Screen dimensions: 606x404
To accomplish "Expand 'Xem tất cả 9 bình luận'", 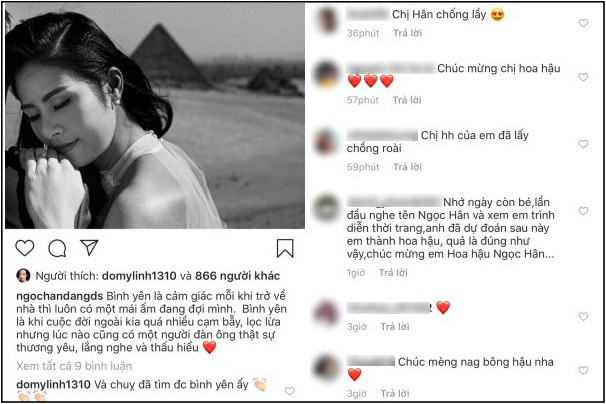I will click(x=74, y=366).
